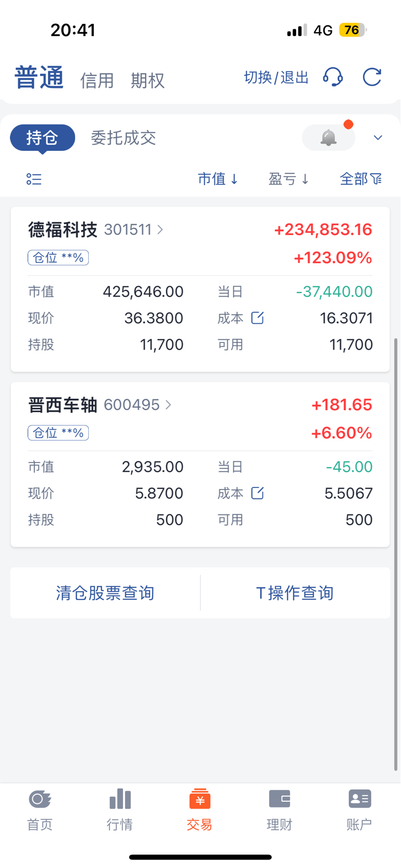Open 全部 filter dropdown

click(361, 179)
